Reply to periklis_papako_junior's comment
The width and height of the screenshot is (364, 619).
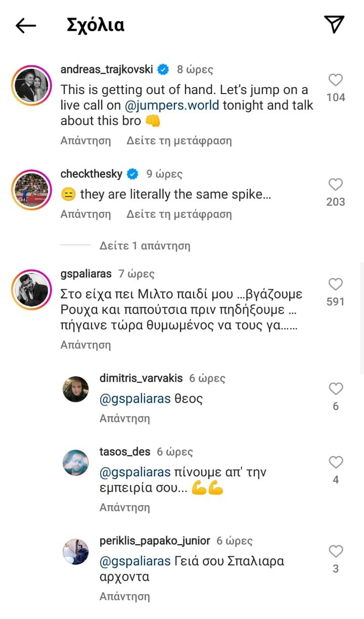(125, 596)
